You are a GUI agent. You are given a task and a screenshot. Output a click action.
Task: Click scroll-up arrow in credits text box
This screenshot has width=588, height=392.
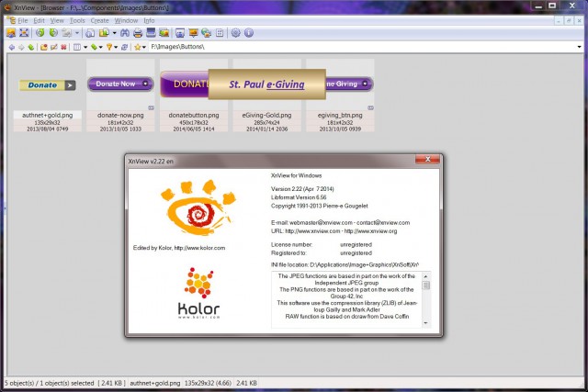[425, 276]
